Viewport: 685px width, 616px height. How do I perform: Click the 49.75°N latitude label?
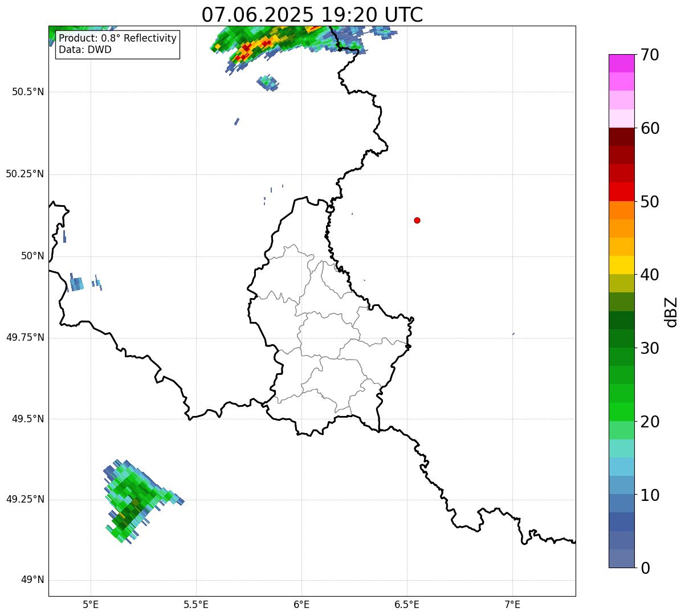point(25,337)
